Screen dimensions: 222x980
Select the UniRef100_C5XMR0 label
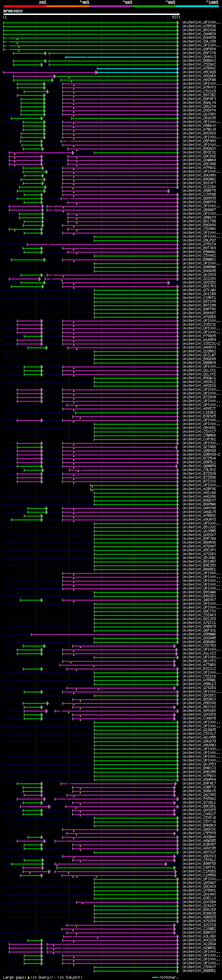pyautogui.click(x=199, y=229)
